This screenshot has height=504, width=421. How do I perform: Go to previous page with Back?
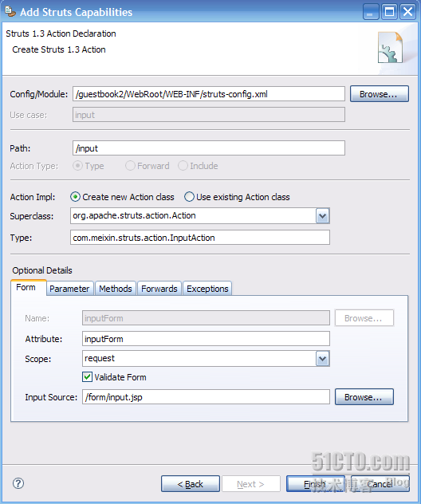coord(191,484)
